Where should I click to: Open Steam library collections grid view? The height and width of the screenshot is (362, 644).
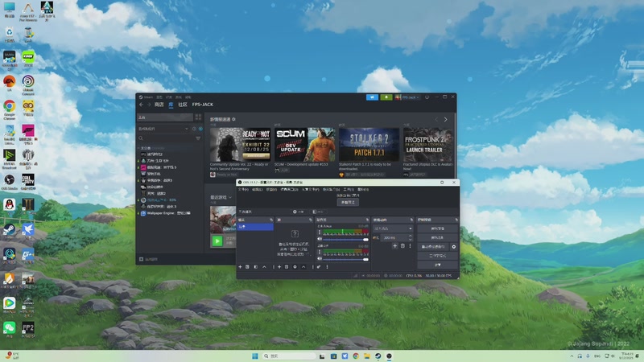coord(198,117)
